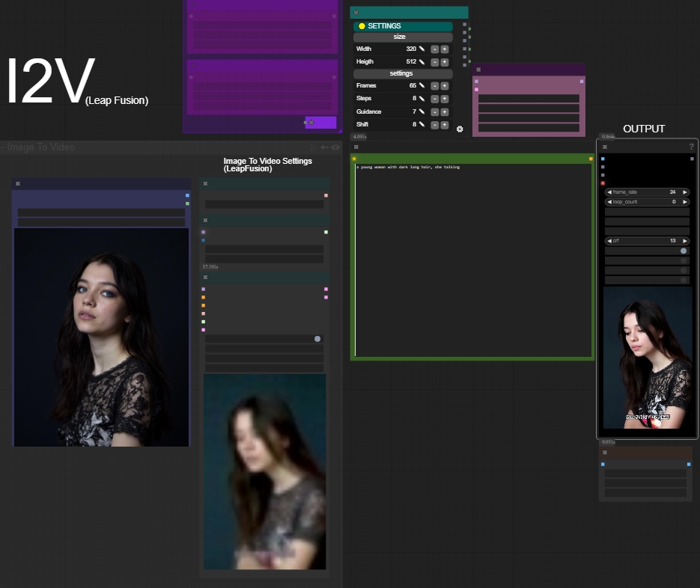Screen dimensions: 700x588
Task: Click the woman portrait input image
Action: click(101, 337)
